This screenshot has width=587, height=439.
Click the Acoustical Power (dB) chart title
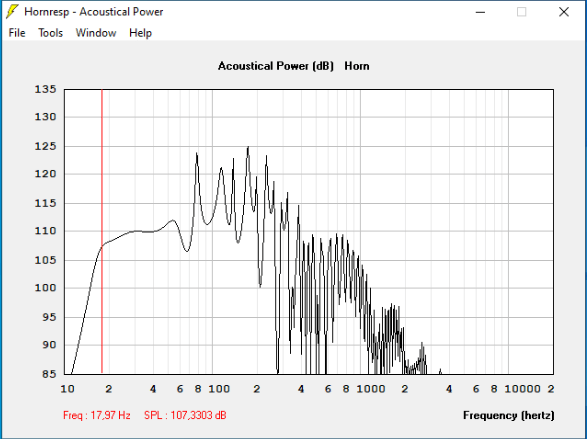point(276,66)
